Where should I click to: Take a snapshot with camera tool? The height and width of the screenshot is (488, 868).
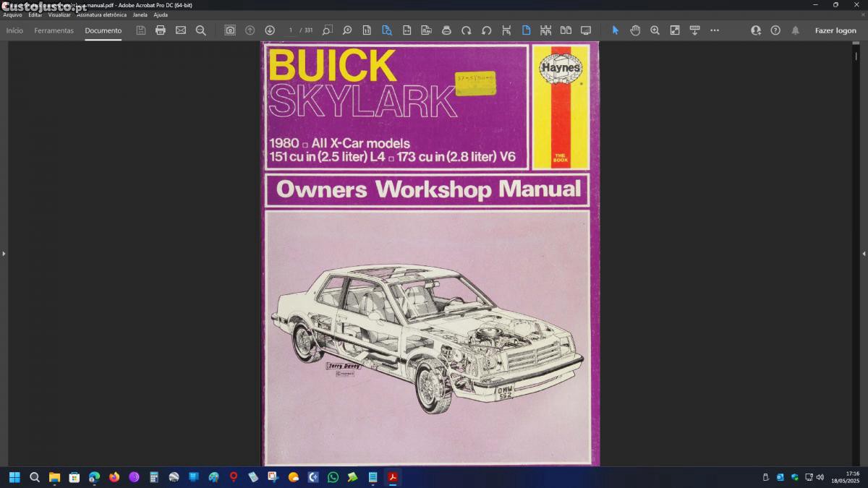coord(230,30)
